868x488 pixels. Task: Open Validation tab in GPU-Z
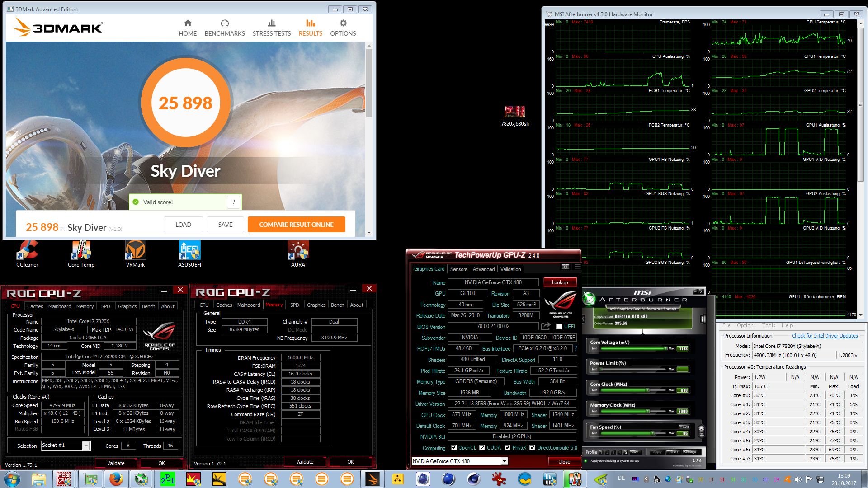coord(510,269)
